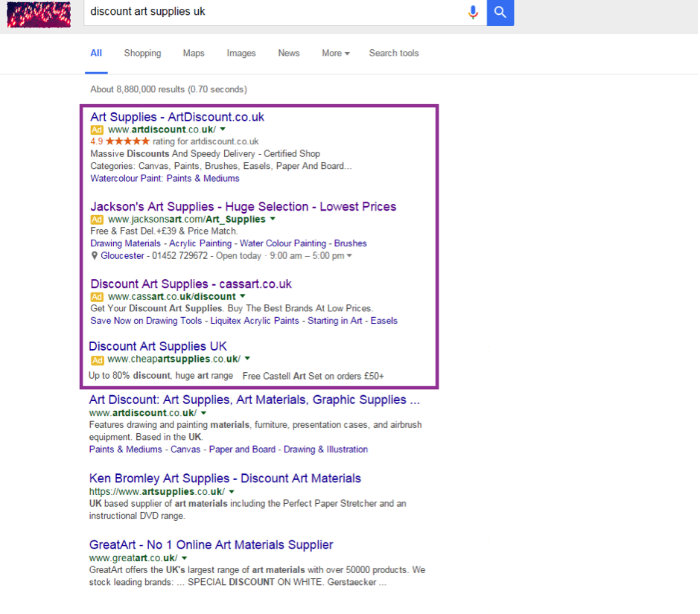Screen dimensions: 700x614
Task: Click the Paints & Mediums link in ArtDiscount ad
Action: 203,179
